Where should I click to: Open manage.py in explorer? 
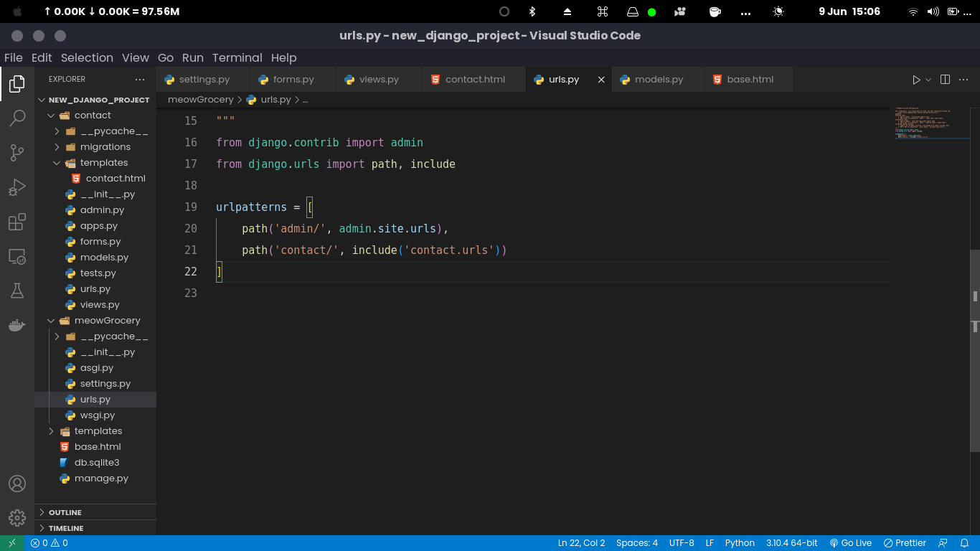pos(95,479)
